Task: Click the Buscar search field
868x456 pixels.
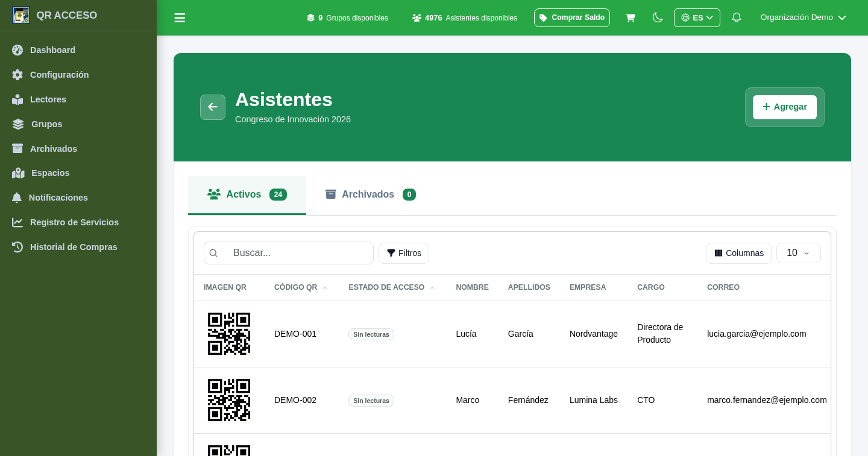Action: pyautogui.click(x=289, y=253)
